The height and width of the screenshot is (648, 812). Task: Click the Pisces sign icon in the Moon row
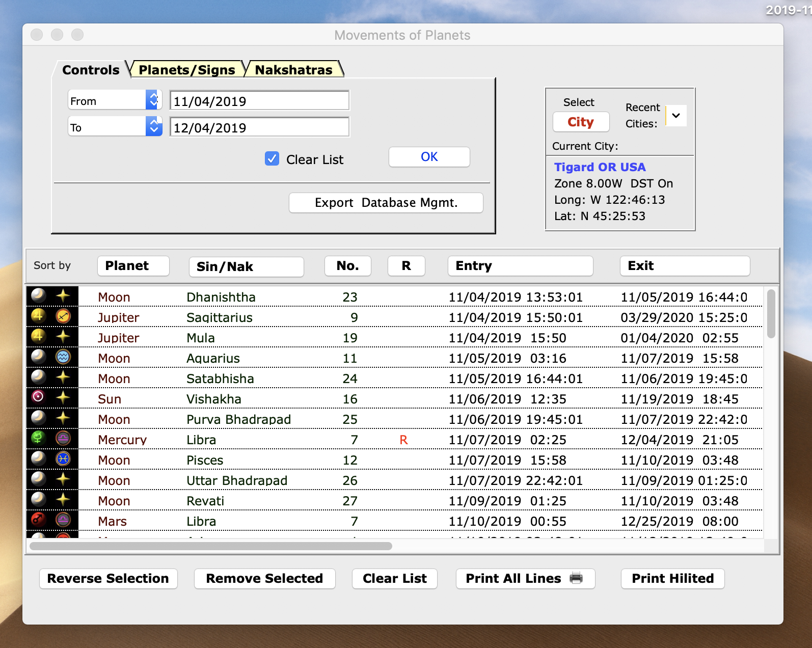(x=63, y=459)
